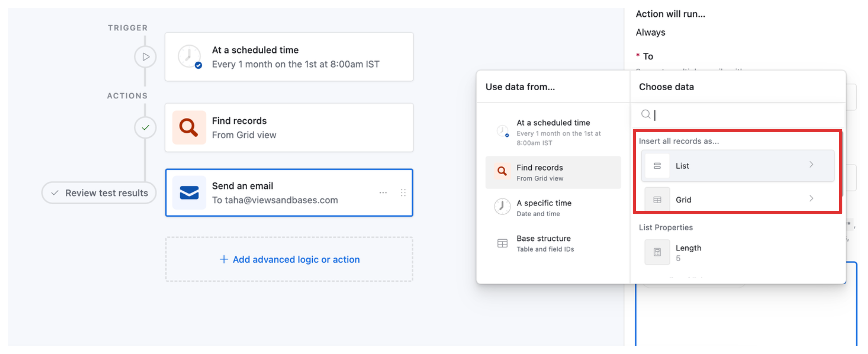The image size is (868, 354).
Task: Click the Grid icon under Insert all records
Action: [x=657, y=199]
